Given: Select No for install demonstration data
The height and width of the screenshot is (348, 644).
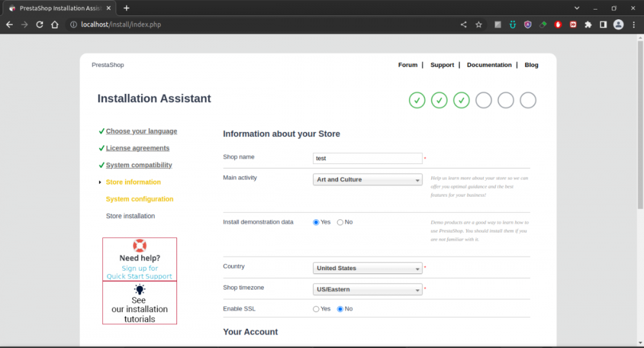Looking at the screenshot, I should point(340,223).
